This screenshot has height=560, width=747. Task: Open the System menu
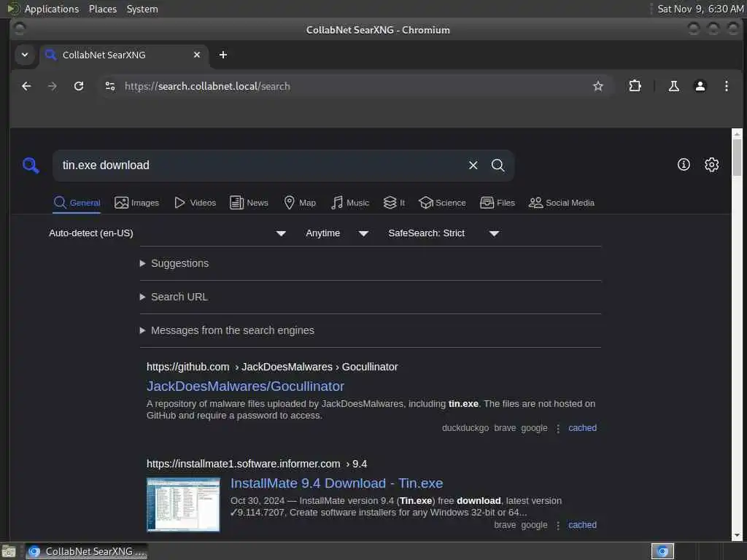pos(142,9)
